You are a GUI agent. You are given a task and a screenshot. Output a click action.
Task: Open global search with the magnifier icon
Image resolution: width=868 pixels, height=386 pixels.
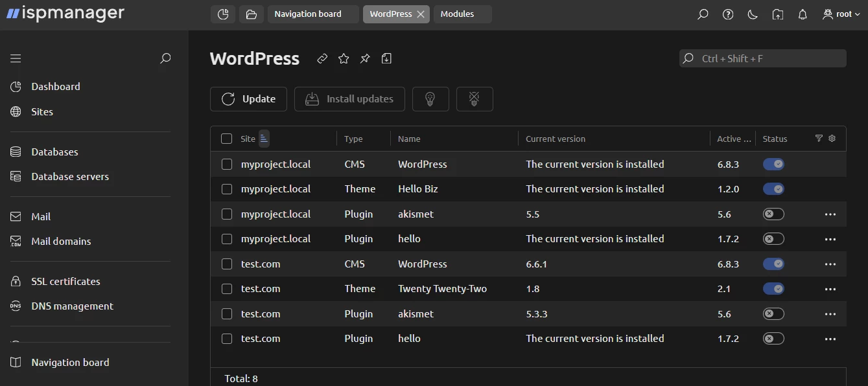click(x=703, y=14)
